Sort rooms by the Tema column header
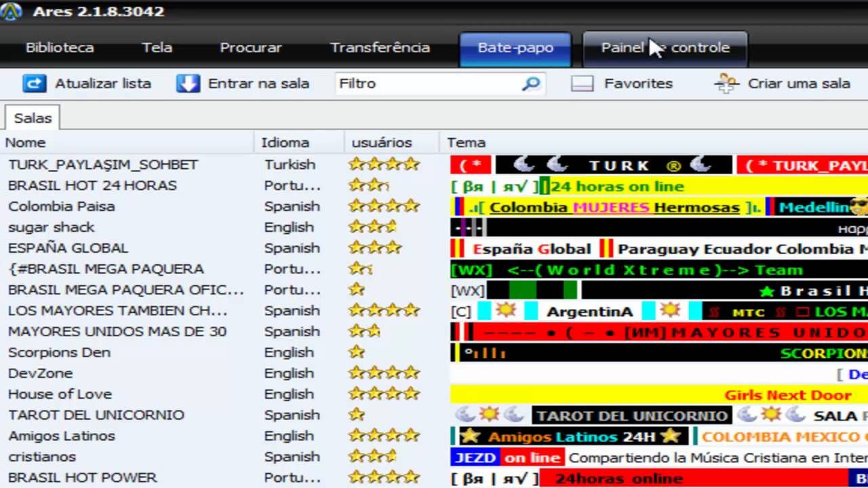The height and width of the screenshot is (488, 868). (x=654, y=142)
